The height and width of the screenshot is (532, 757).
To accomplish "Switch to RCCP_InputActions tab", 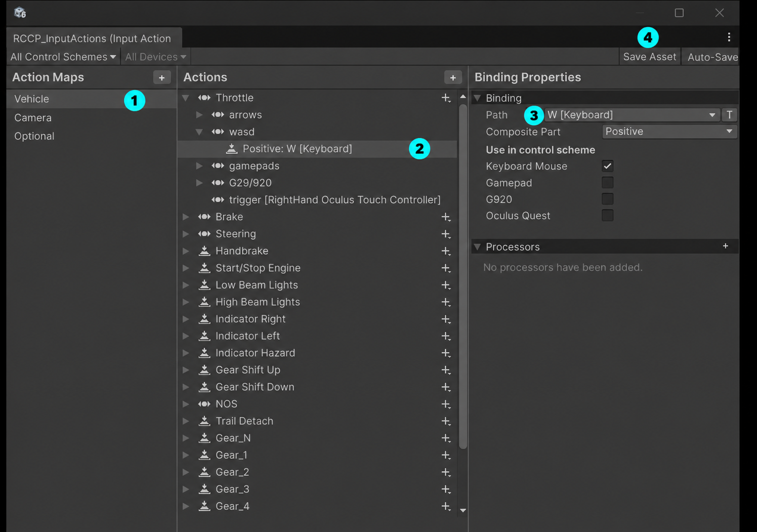I will (94, 38).
